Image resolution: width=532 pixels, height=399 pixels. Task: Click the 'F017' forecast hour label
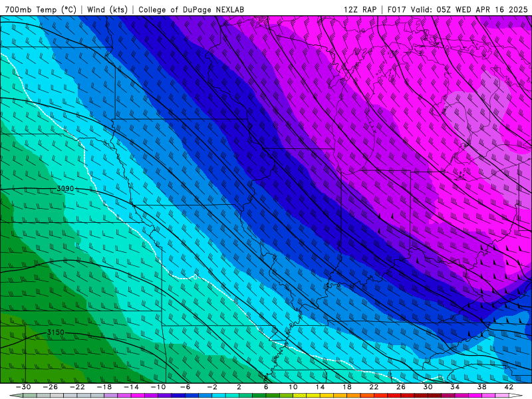(396, 9)
